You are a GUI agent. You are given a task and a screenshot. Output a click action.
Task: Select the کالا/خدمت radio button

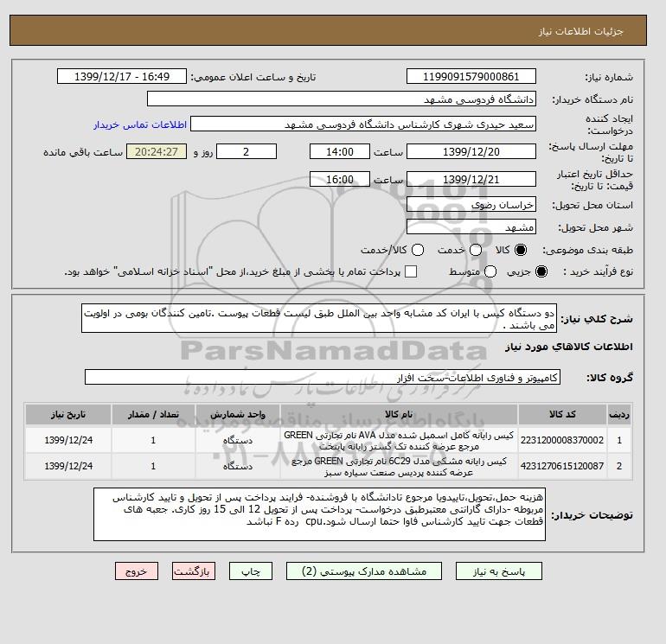tap(418, 250)
